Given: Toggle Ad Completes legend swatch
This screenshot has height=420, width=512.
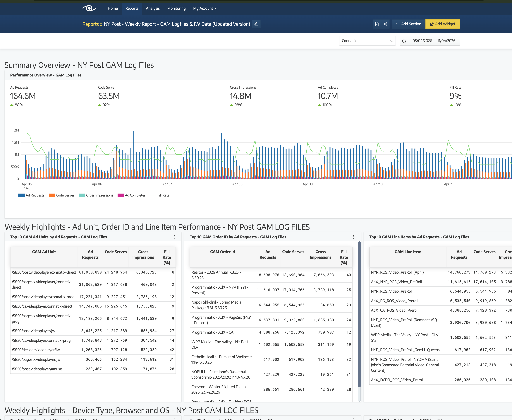Looking at the screenshot, I should pyautogui.click(x=121, y=195).
